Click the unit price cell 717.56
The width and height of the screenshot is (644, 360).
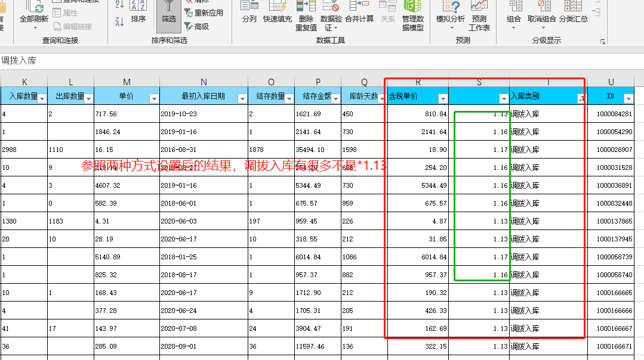[x=127, y=114]
